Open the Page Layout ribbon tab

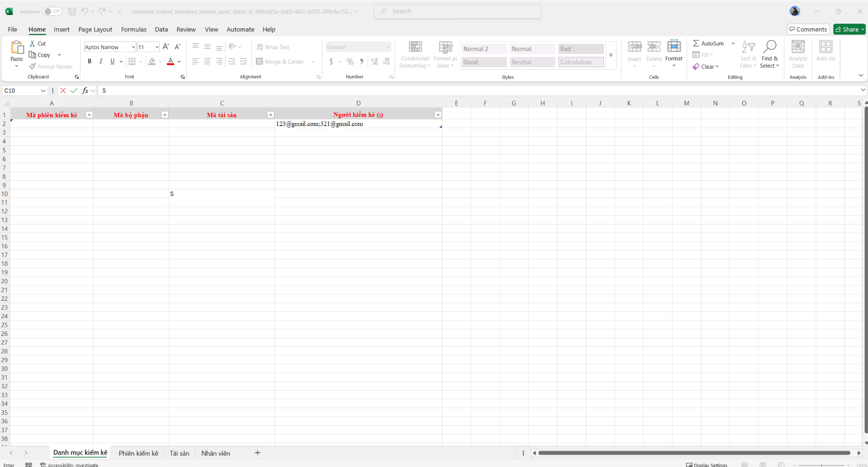click(x=95, y=30)
